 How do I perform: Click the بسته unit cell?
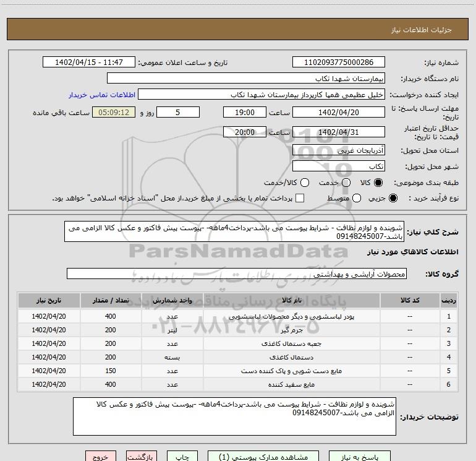172,358
